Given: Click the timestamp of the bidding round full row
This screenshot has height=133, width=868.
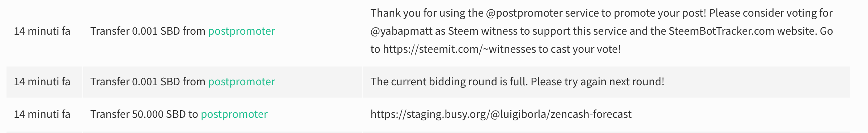Looking at the screenshot, I should (x=42, y=82).
